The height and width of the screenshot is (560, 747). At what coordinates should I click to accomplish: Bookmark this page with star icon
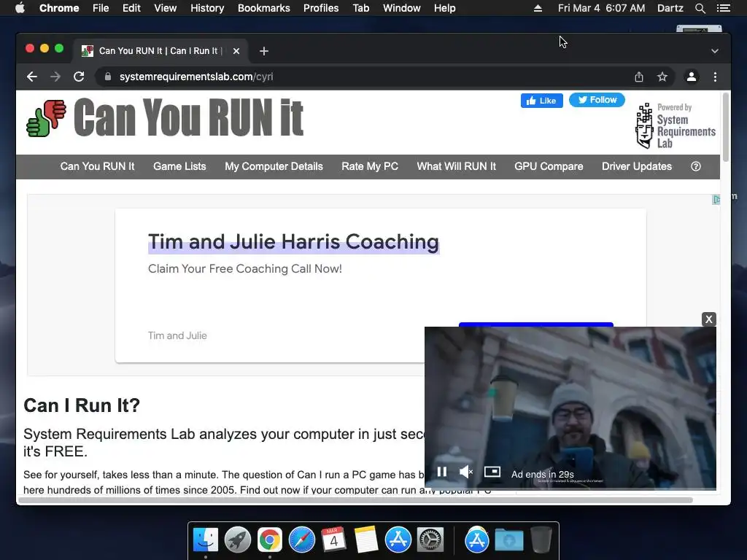pos(662,77)
